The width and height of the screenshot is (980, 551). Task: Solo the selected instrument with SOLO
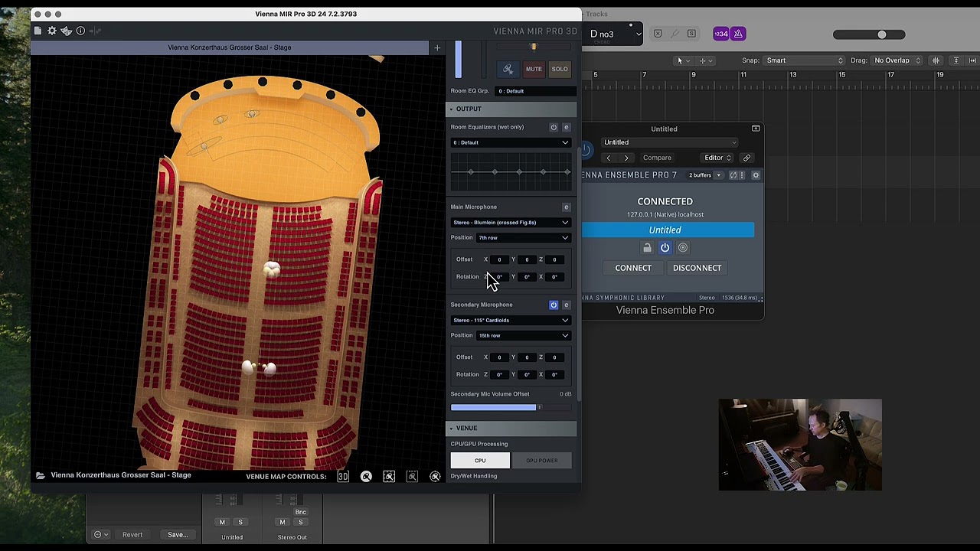pos(560,69)
